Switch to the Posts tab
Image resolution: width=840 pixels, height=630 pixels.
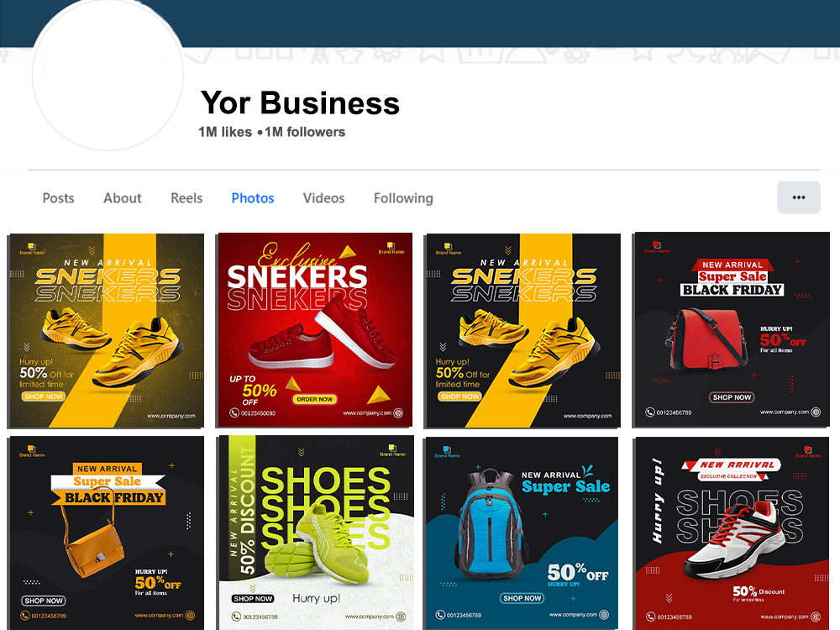click(59, 198)
